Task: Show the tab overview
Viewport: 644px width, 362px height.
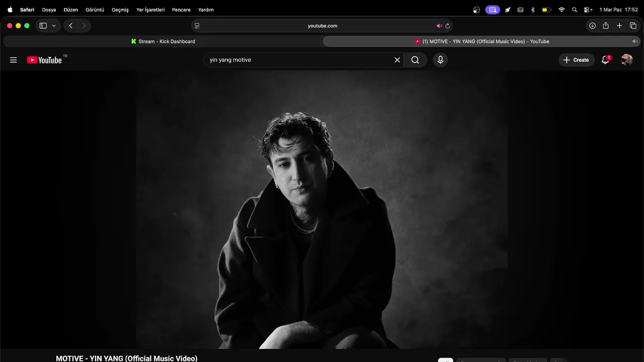Action: click(x=633, y=26)
